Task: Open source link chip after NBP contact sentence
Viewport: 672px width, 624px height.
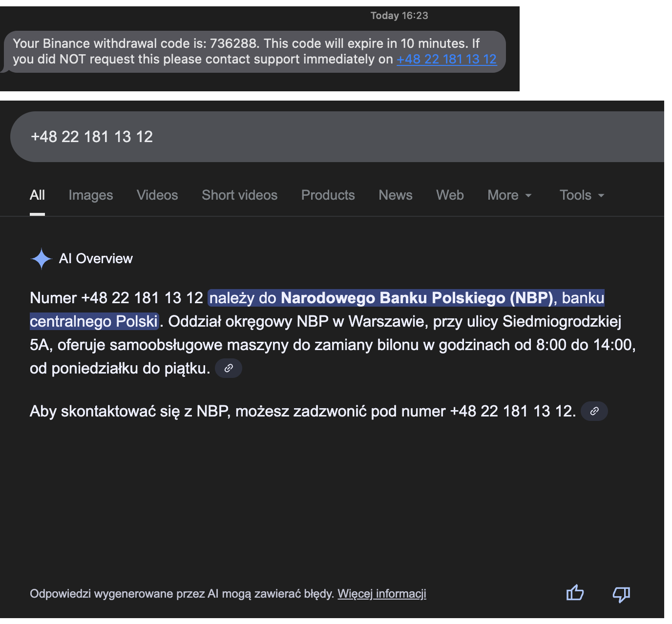Action: coord(594,411)
